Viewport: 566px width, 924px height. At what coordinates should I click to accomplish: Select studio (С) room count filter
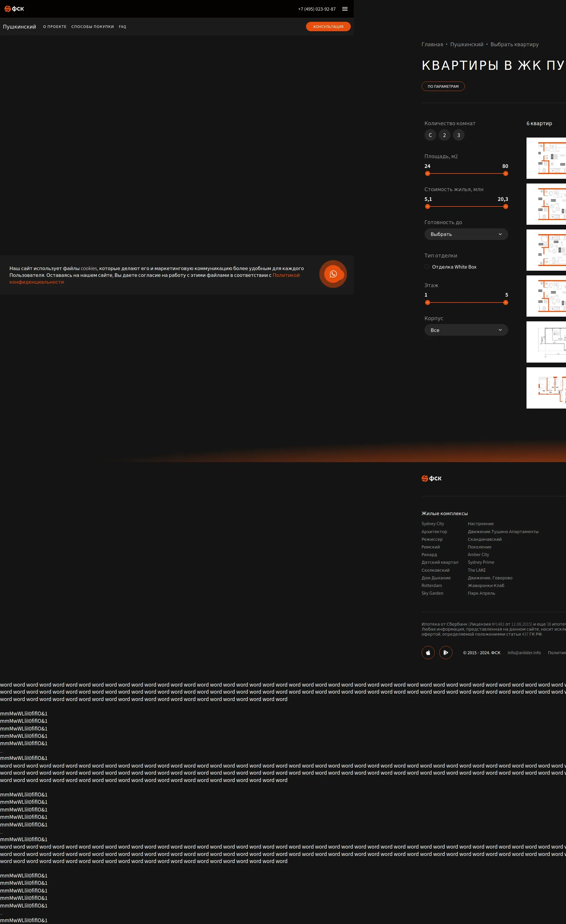tap(430, 135)
